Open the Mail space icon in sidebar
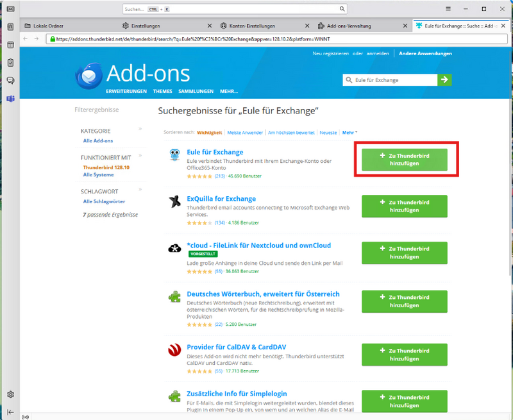 tap(10, 9)
